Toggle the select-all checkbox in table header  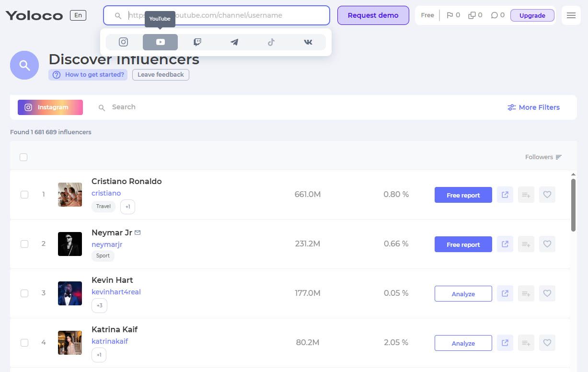coord(23,157)
